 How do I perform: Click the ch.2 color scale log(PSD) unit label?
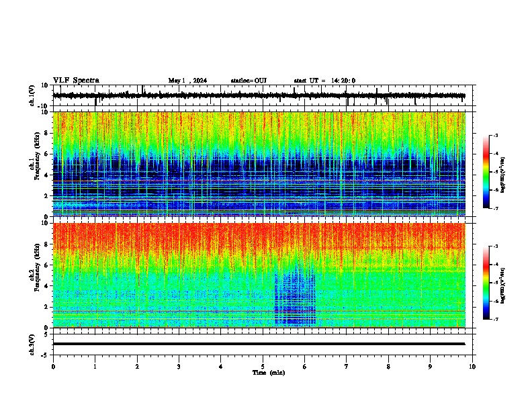(x=503, y=285)
